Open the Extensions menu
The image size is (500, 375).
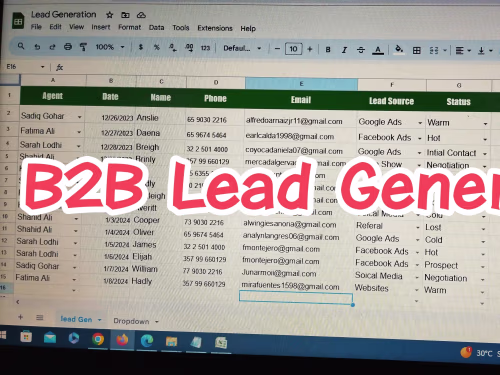(215, 28)
